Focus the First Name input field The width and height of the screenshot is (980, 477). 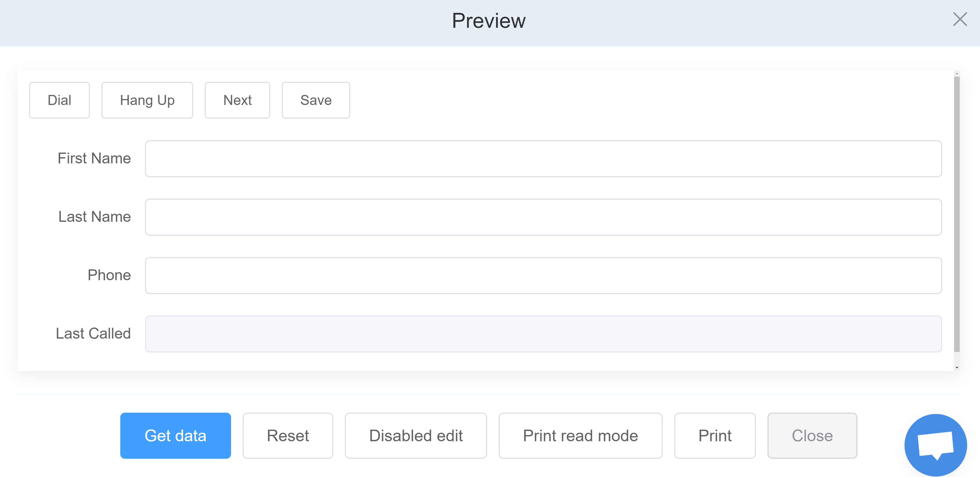[x=543, y=159]
